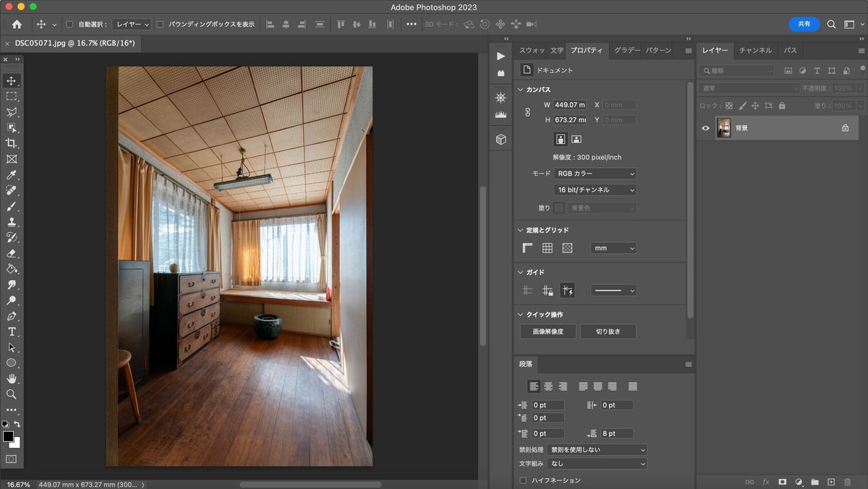Open the search magnifier in top bar
868x489 pixels.
pos(831,24)
